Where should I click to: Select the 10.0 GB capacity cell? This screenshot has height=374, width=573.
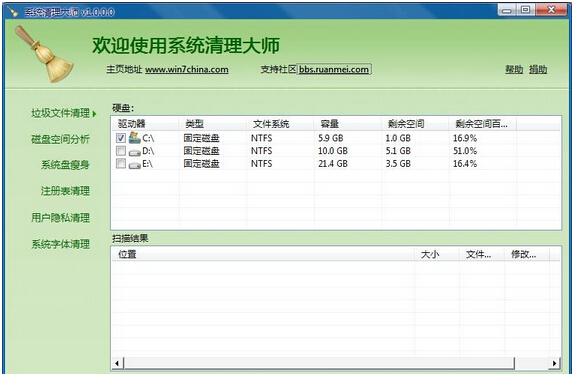tap(333, 151)
